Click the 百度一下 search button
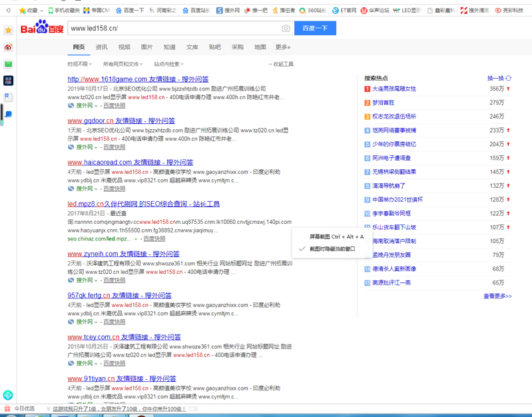The width and height of the screenshot is (532, 417). 315,28
